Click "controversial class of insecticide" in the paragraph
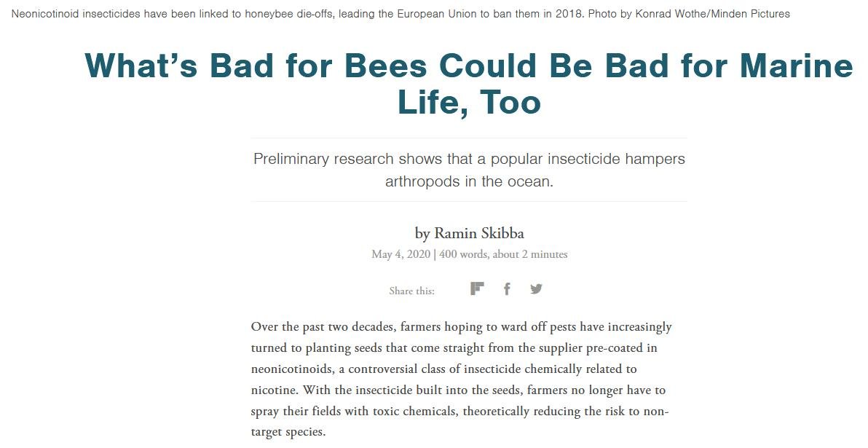 (x=455, y=369)
